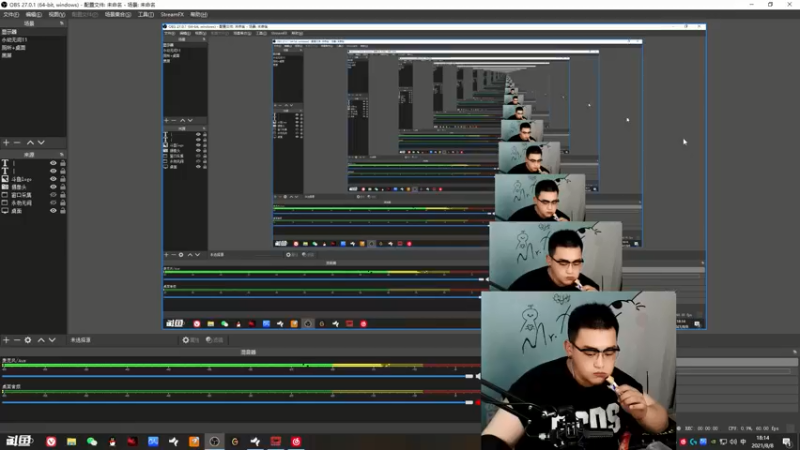Unmute the desktop audio red speaker icon
The height and width of the screenshot is (450, 800).
click(478, 403)
